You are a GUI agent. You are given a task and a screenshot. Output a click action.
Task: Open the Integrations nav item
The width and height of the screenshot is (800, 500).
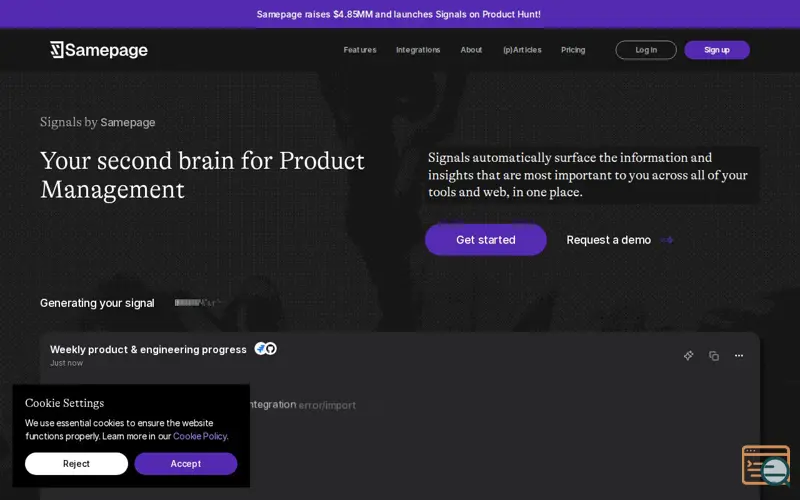pyautogui.click(x=418, y=50)
